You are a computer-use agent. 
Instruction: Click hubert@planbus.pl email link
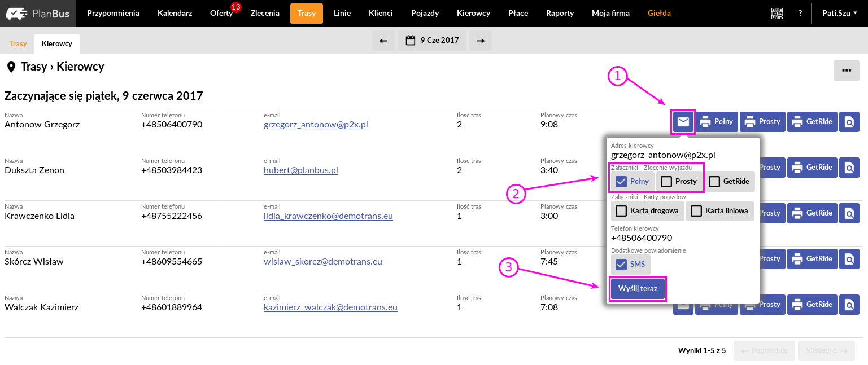tap(300, 170)
